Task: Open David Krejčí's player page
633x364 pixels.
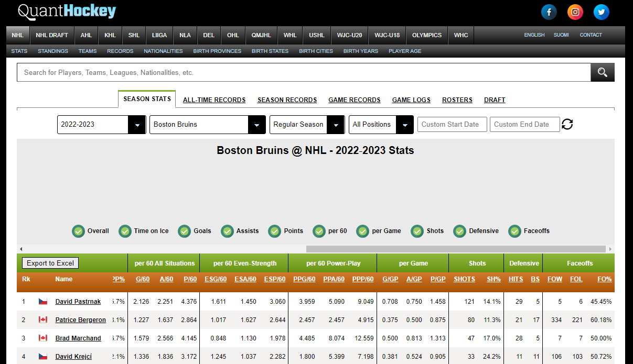Action: (73, 357)
